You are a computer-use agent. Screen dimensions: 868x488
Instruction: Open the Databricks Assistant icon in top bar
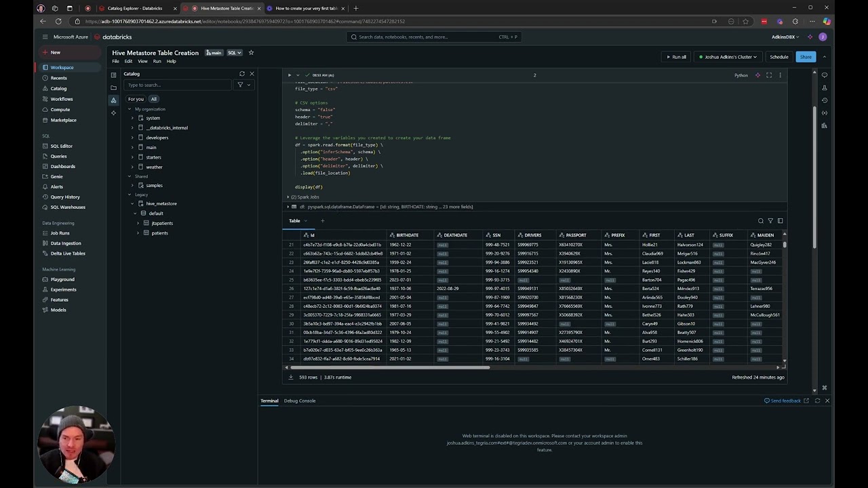[810, 37]
